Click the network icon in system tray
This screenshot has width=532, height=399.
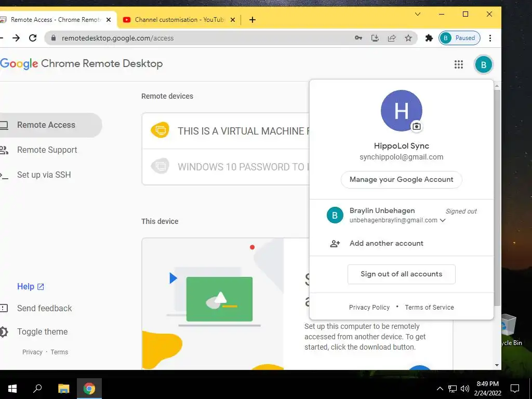453,389
